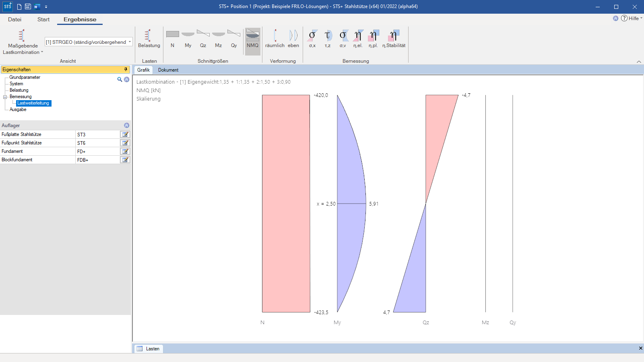644x362 pixels.
Task: Display the My moment diagram
Action: 188,39
